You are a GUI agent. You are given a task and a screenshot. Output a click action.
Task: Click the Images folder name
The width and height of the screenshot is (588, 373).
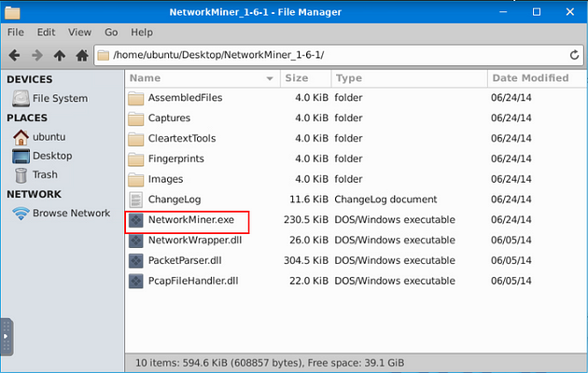pyautogui.click(x=165, y=179)
